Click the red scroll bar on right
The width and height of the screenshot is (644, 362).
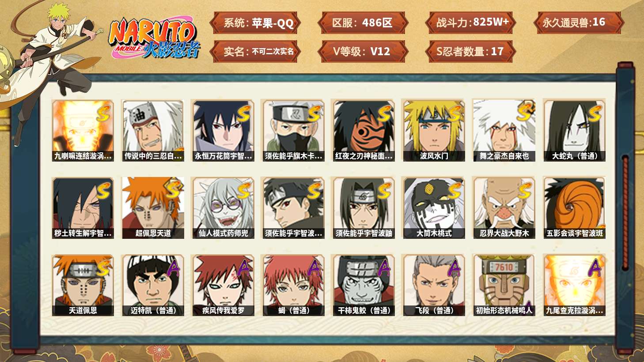click(625, 212)
